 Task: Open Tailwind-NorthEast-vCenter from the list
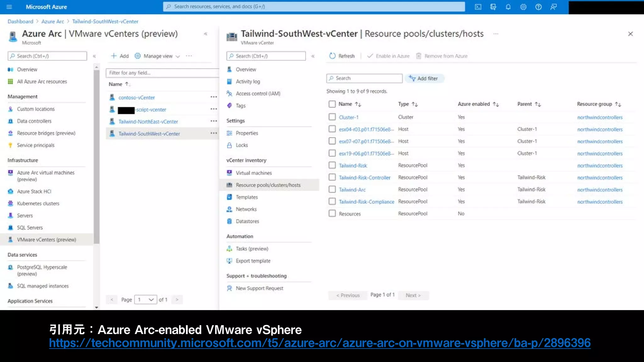[x=148, y=122]
